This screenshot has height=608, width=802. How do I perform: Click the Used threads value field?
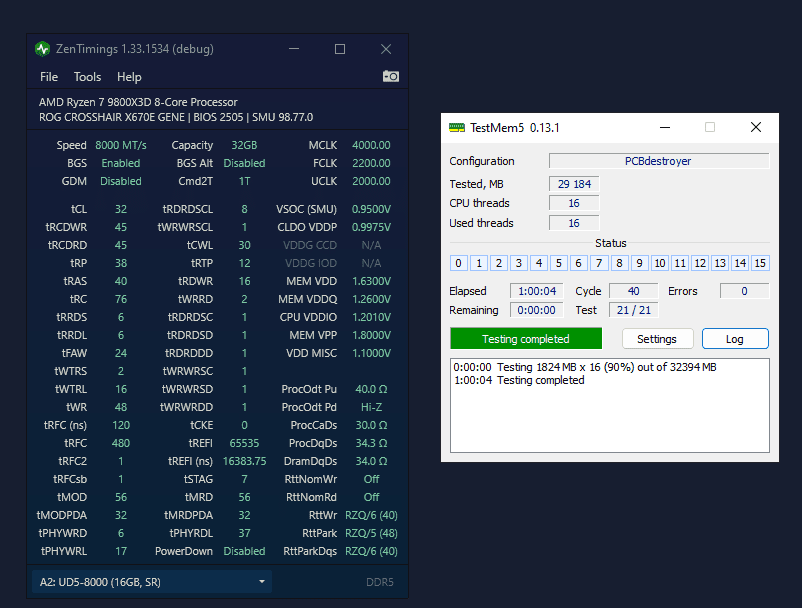pos(574,223)
